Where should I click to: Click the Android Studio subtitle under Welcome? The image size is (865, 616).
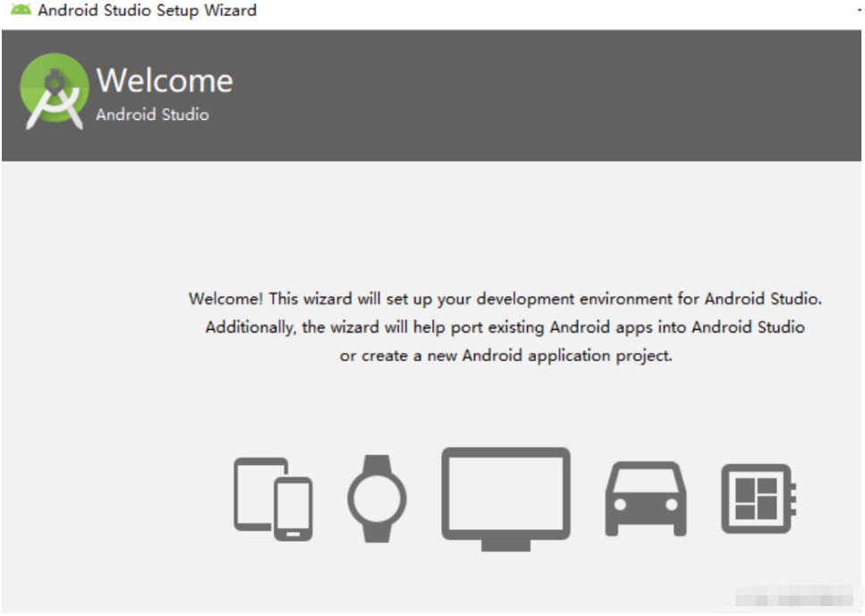click(x=152, y=115)
